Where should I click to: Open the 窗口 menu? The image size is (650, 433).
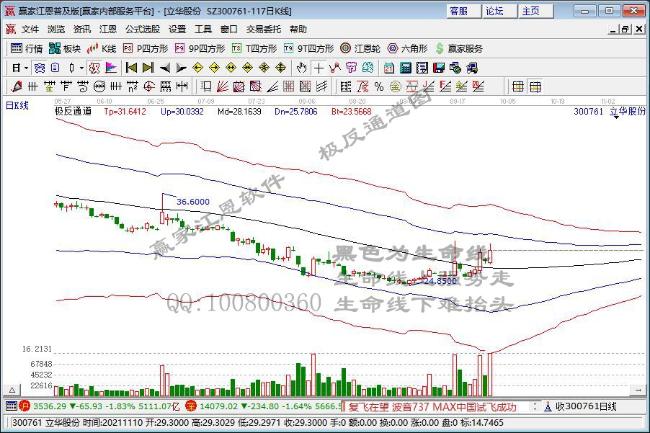coord(229,29)
